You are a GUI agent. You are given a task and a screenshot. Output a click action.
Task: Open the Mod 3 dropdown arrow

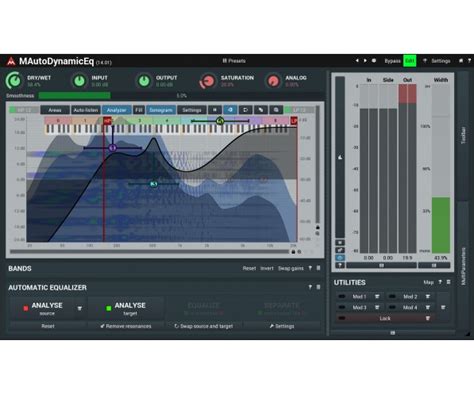[x=377, y=307]
